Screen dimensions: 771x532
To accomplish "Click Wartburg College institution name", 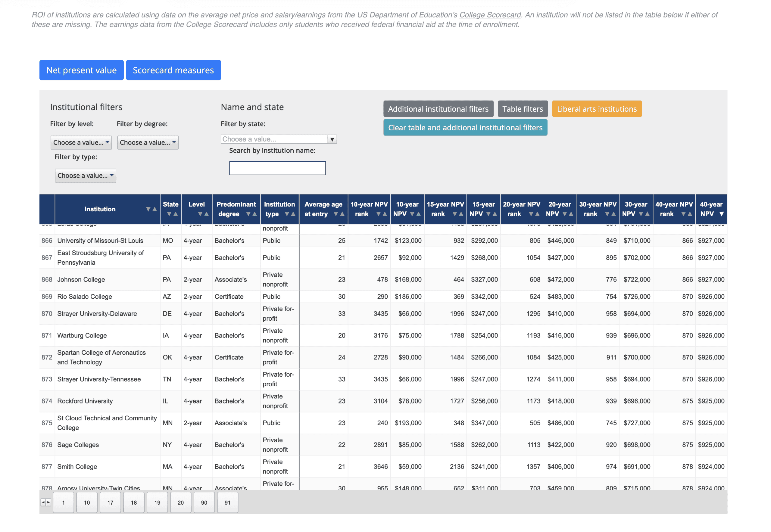I will tap(82, 336).
